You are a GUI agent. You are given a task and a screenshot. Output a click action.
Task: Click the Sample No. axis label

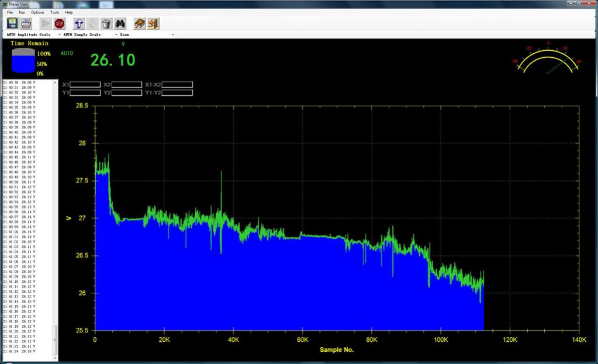[x=336, y=349]
